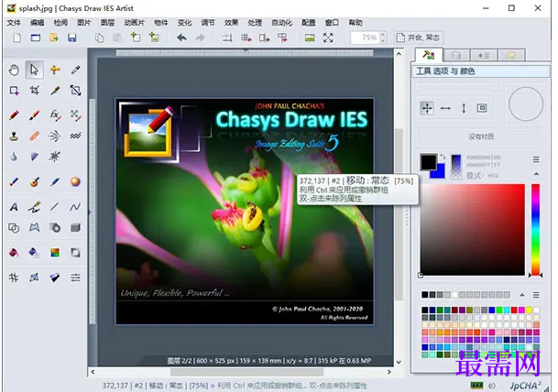
Task: Collapse the color picker with up chevron
Action: pos(536,174)
